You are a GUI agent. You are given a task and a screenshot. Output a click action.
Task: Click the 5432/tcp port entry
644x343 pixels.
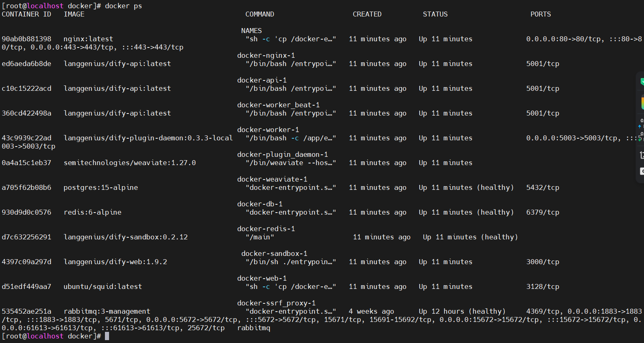(543, 187)
